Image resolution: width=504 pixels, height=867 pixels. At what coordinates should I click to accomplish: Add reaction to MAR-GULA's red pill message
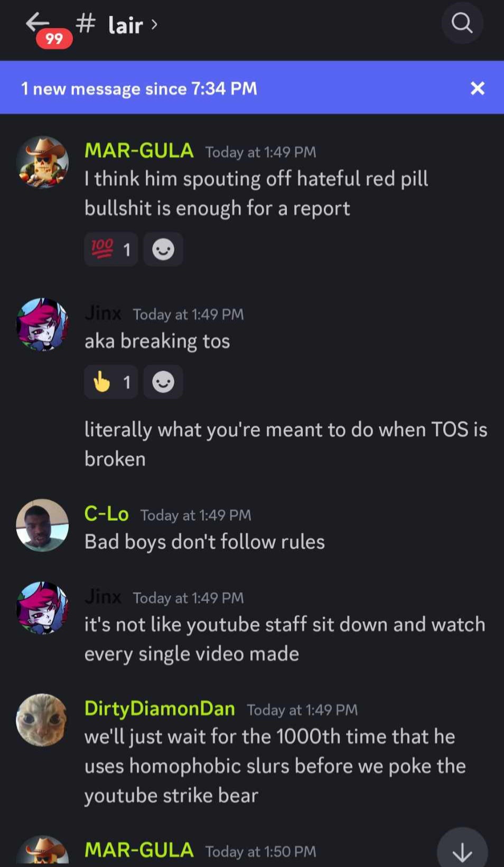pos(163,249)
